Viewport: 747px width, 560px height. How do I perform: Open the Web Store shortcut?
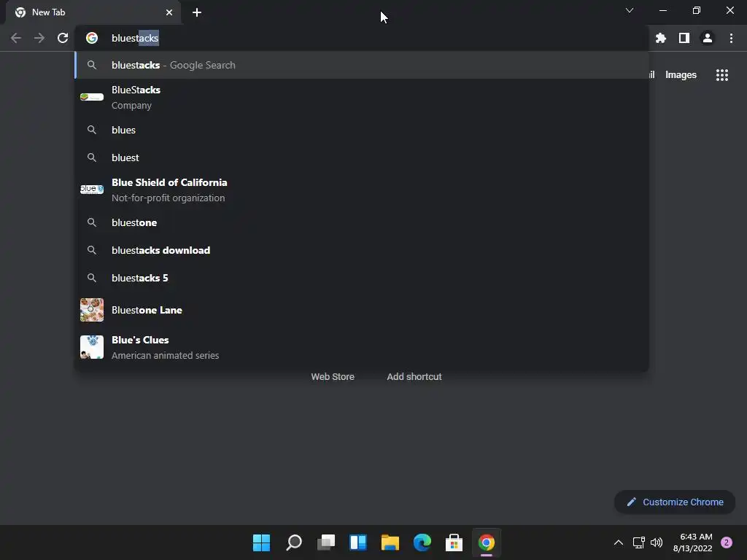pyautogui.click(x=333, y=377)
